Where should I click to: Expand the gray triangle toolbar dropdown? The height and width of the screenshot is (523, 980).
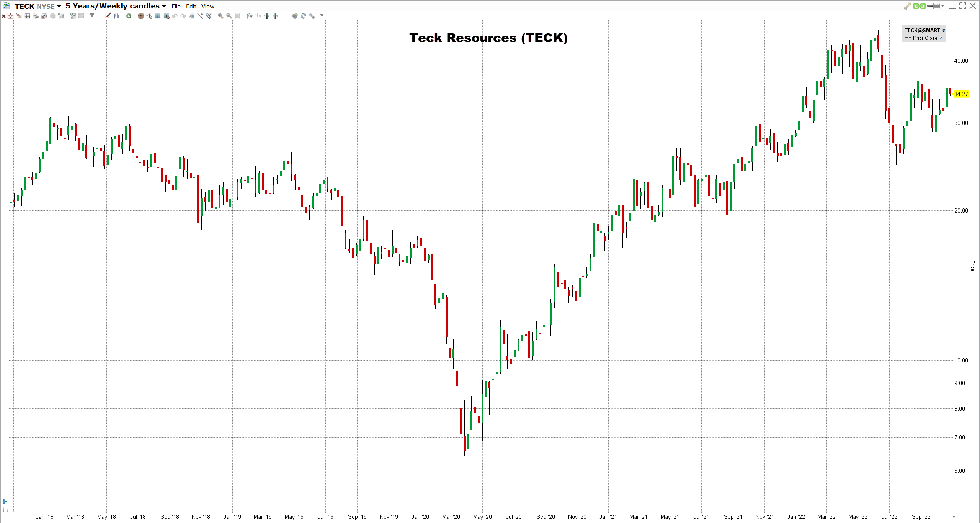pos(92,16)
